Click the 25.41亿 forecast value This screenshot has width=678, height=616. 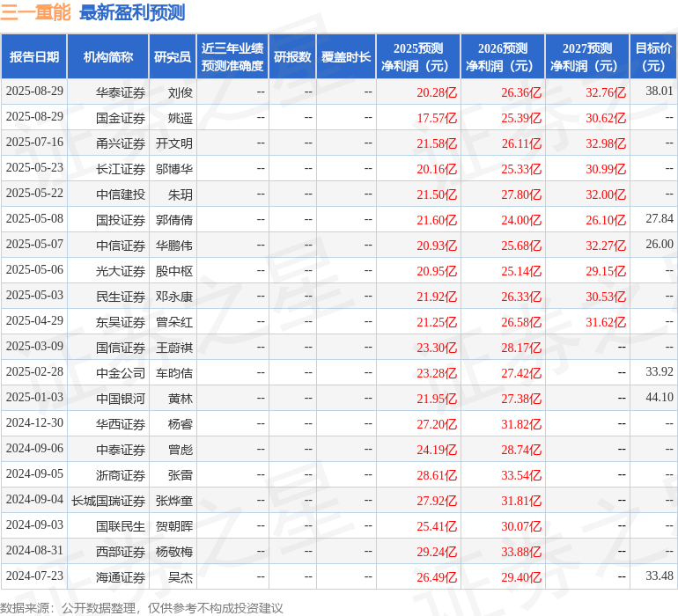437,525
